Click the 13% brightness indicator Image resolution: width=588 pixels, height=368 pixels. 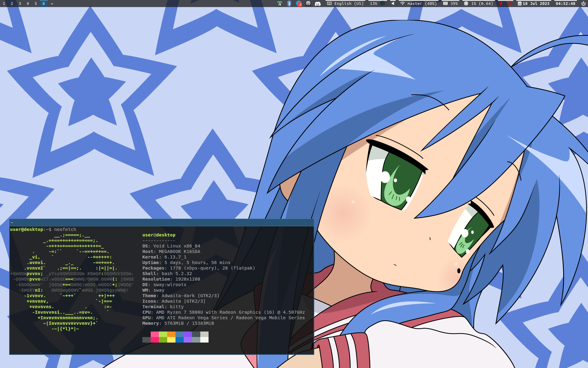[x=373, y=4]
